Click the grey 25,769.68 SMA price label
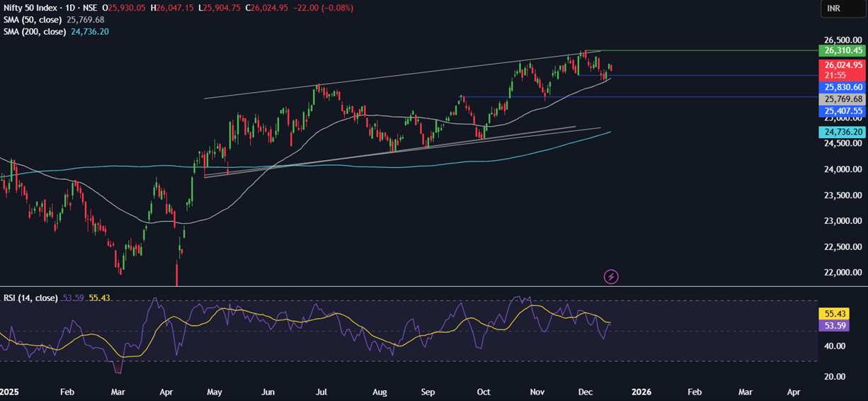 (x=843, y=99)
